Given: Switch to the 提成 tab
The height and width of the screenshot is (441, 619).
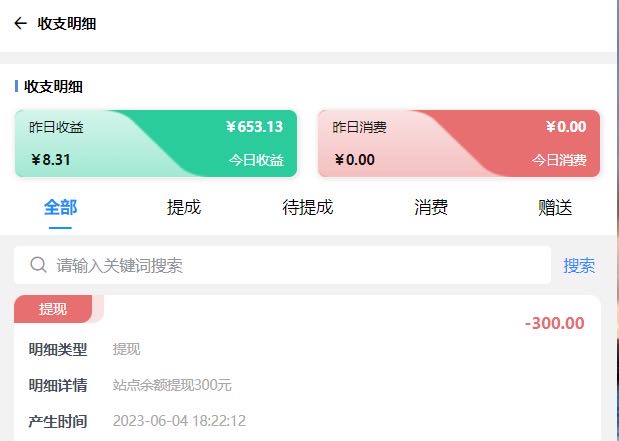Looking at the screenshot, I should coord(184,208).
